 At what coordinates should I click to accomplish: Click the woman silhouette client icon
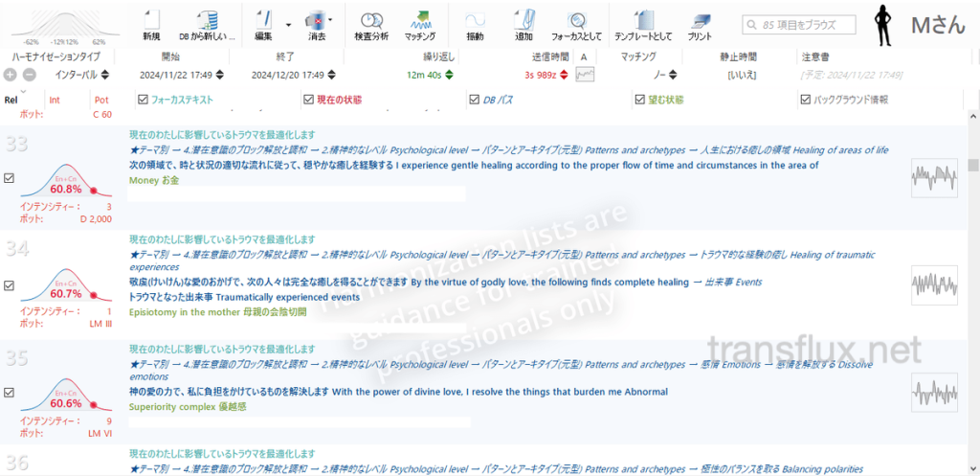883,25
